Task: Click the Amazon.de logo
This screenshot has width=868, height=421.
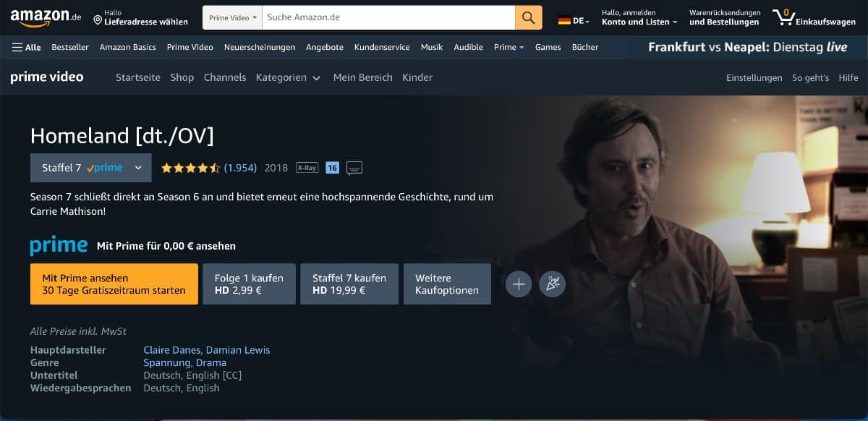Action: point(46,17)
